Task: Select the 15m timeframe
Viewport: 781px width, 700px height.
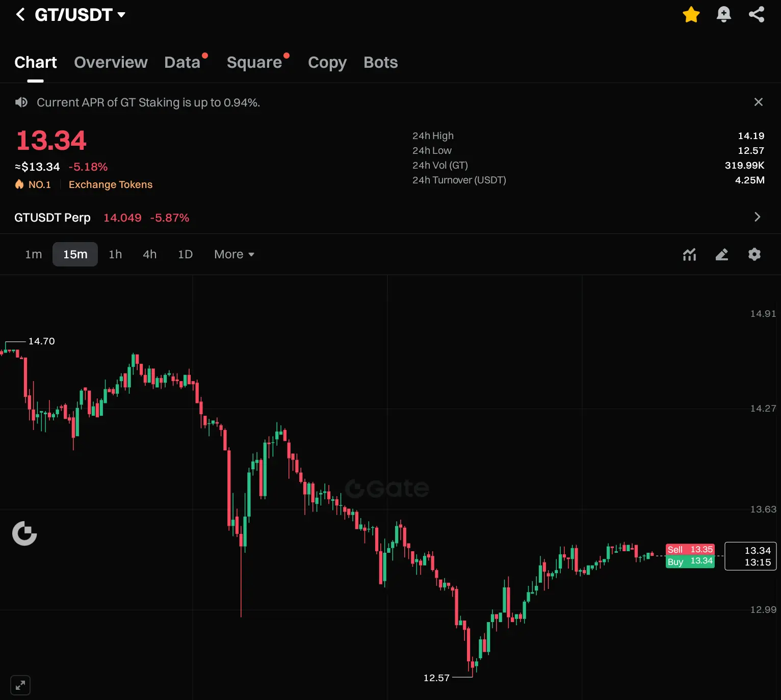Action: pos(75,254)
